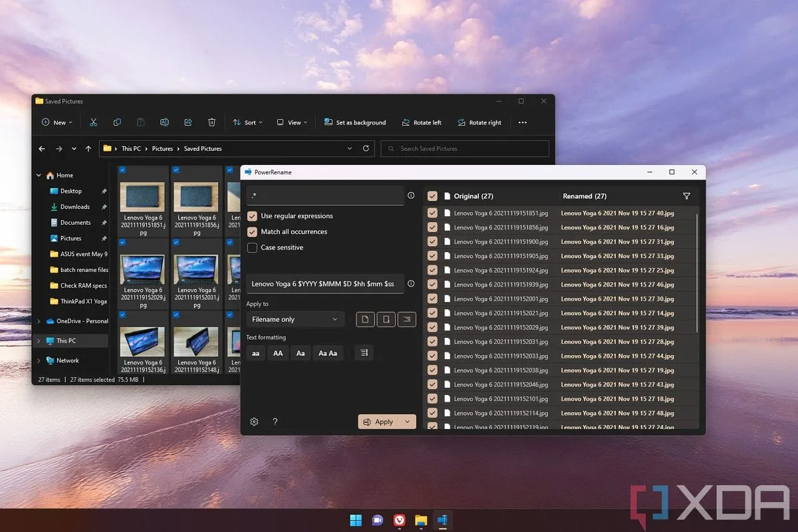Open the Sort dropdown in Explorer

pos(247,122)
